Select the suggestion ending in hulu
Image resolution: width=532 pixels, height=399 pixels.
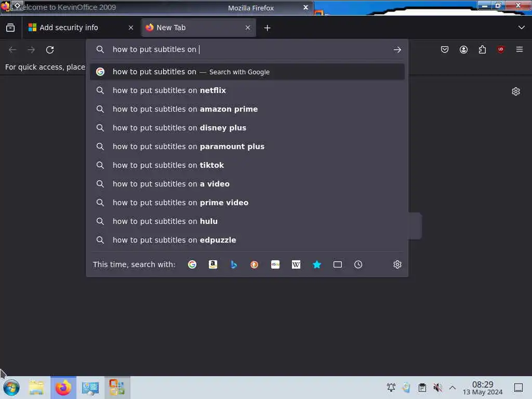[x=247, y=221]
